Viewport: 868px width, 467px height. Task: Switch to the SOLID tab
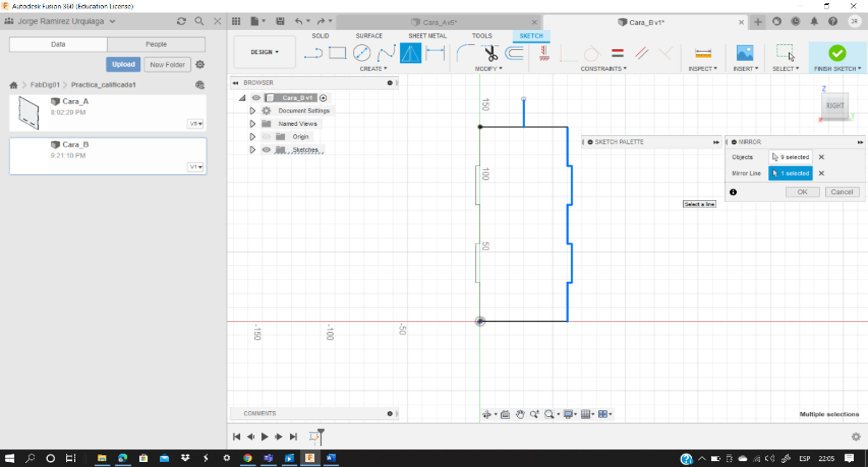[320, 36]
